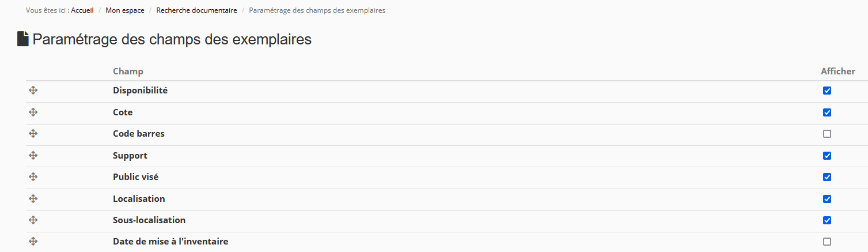This screenshot has width=868, height=252.
Task: Toggle off Public visé display checkbox
Action: pos(827,177)
